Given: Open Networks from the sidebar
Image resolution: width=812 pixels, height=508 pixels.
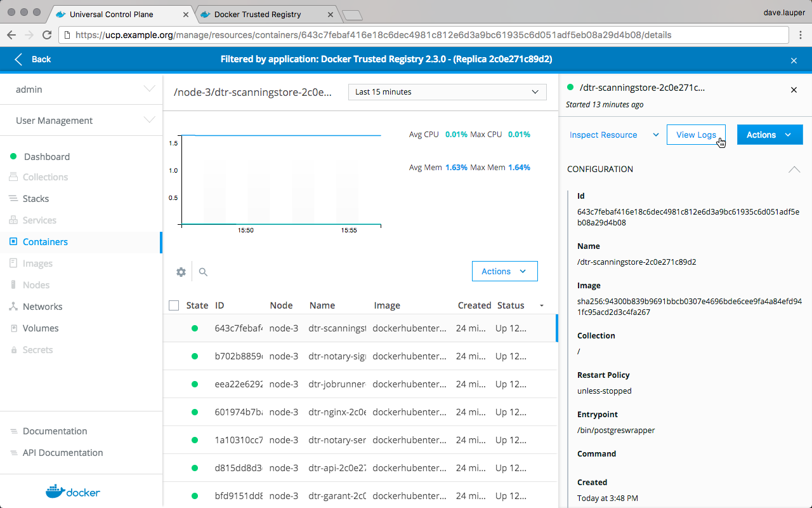Looking at the screenshot, I should tap(43, 307).
